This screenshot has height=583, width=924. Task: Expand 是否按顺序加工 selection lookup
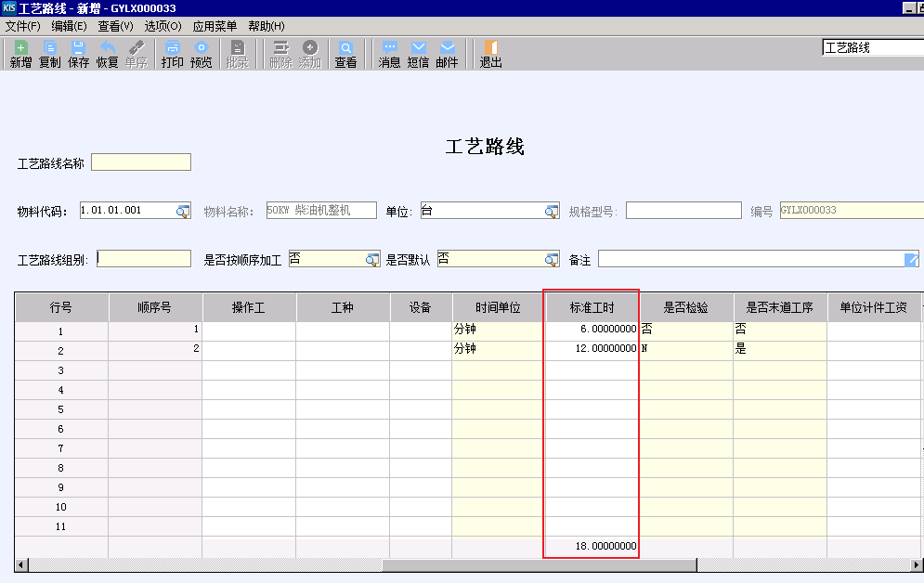372,259
